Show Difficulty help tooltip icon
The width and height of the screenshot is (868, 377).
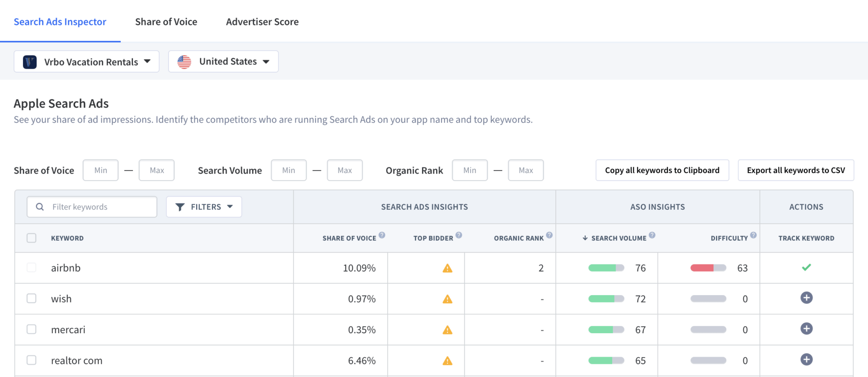coord(753,235)
